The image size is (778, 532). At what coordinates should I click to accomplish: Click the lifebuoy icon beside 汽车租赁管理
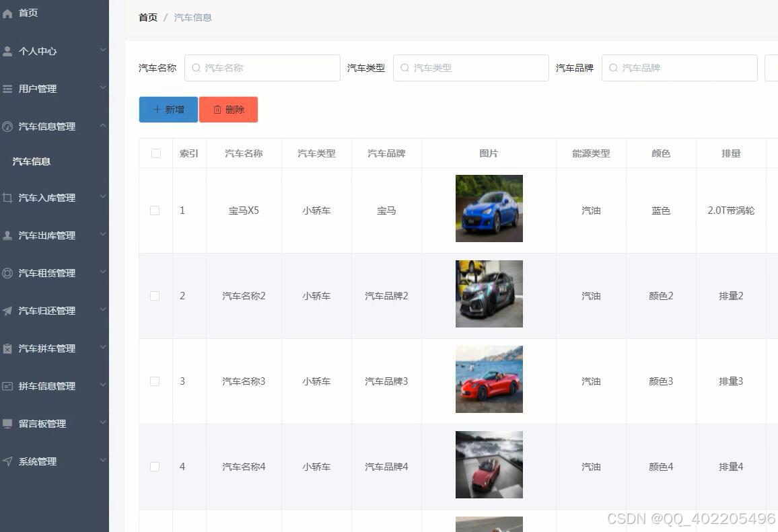(7, 273)
